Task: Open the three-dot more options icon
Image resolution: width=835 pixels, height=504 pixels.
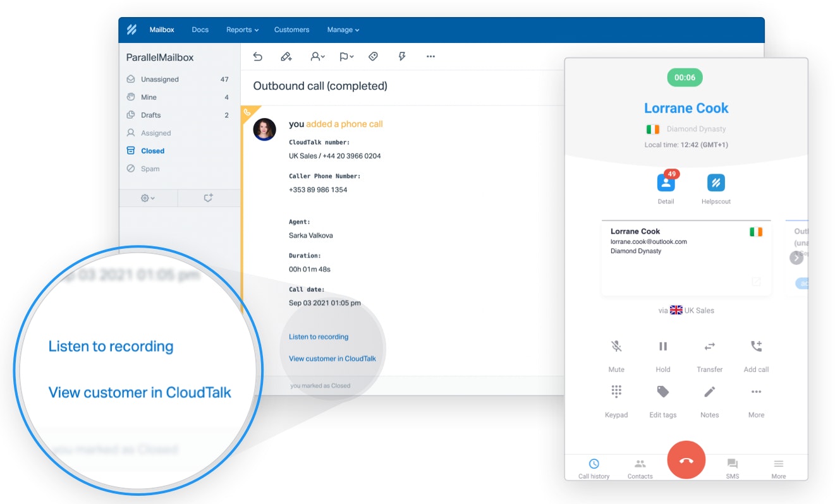Action: [x=430, y=56]
